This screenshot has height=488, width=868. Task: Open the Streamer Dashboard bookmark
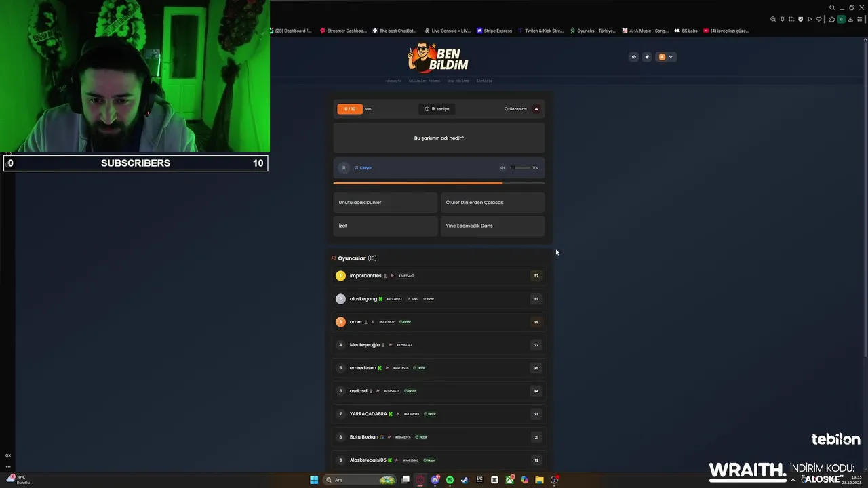[x=344, y=30]
